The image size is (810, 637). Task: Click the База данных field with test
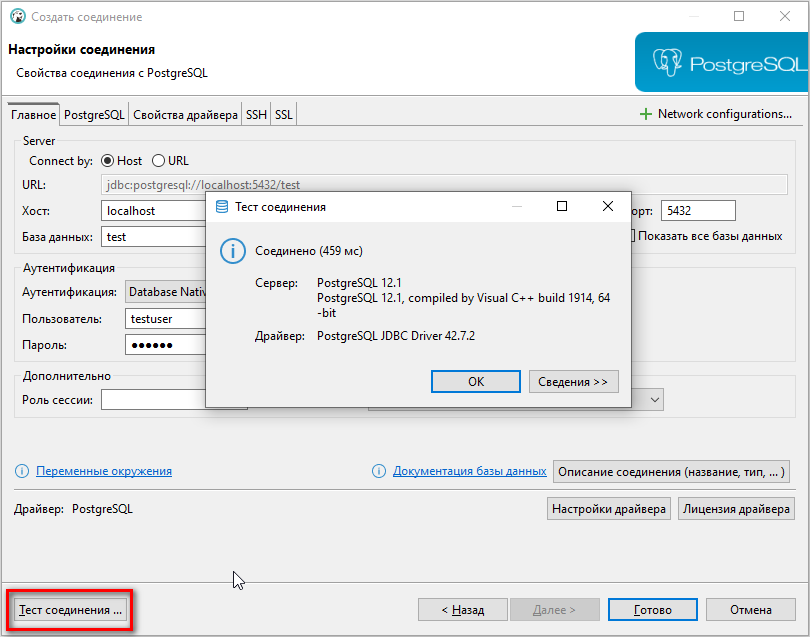(153, 237)
